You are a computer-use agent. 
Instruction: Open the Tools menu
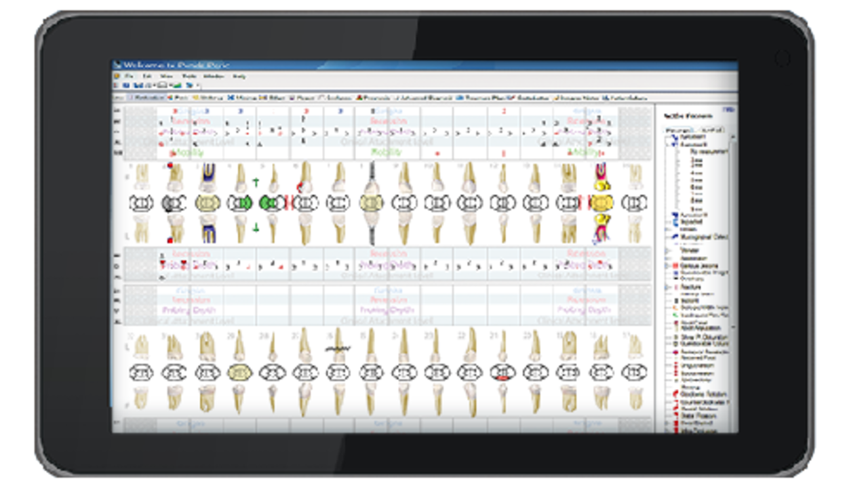[189, 76]
